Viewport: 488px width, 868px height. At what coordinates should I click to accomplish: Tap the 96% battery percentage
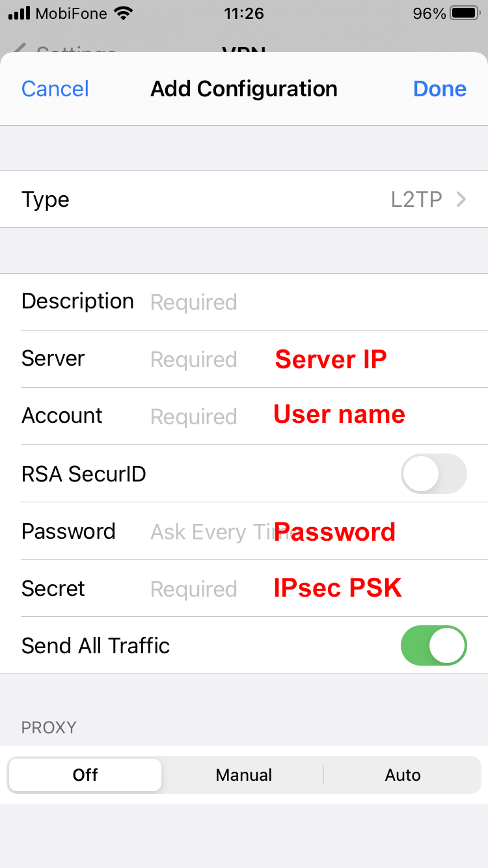[x=429, y=13]
